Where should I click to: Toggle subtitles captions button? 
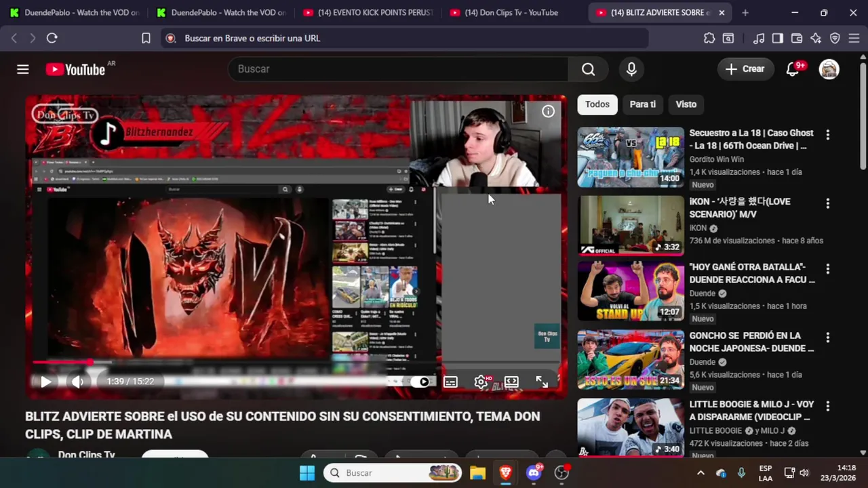[450, 382]
